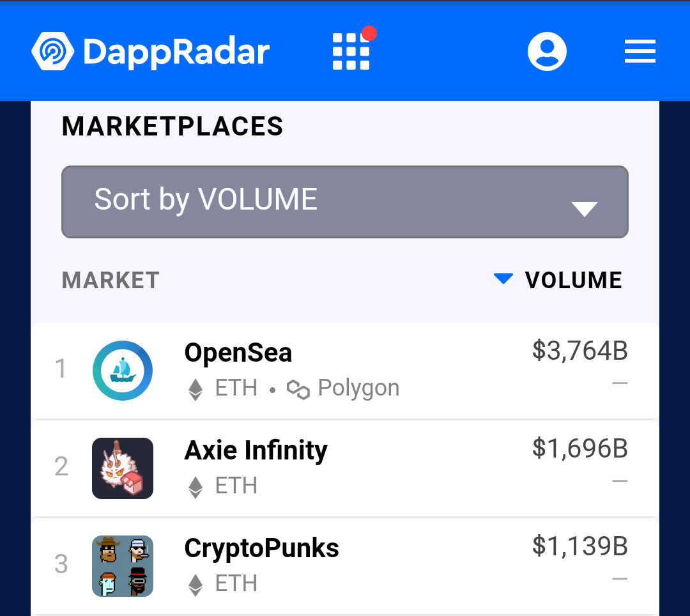Open the CryptoPunks marketplace link
The width and height of the screenshot is (690, 616).
[261, 548]
